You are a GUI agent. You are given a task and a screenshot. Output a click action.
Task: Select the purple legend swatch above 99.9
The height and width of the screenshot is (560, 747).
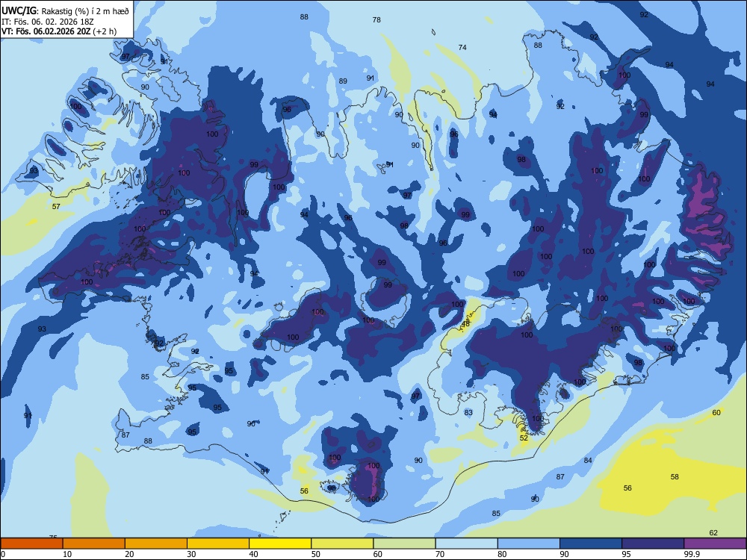click(x=715, y=544)
